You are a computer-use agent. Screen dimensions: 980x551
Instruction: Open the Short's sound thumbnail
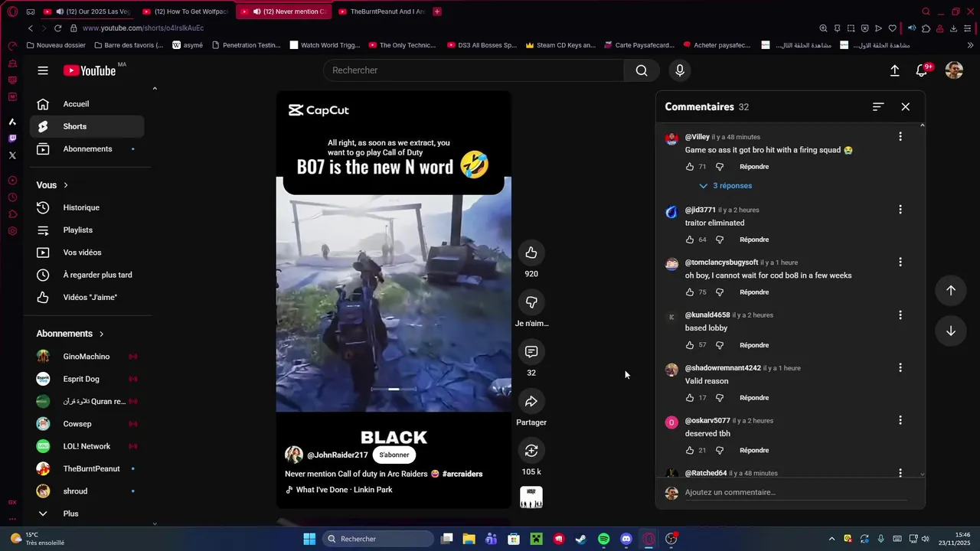(x=531, y=497)
